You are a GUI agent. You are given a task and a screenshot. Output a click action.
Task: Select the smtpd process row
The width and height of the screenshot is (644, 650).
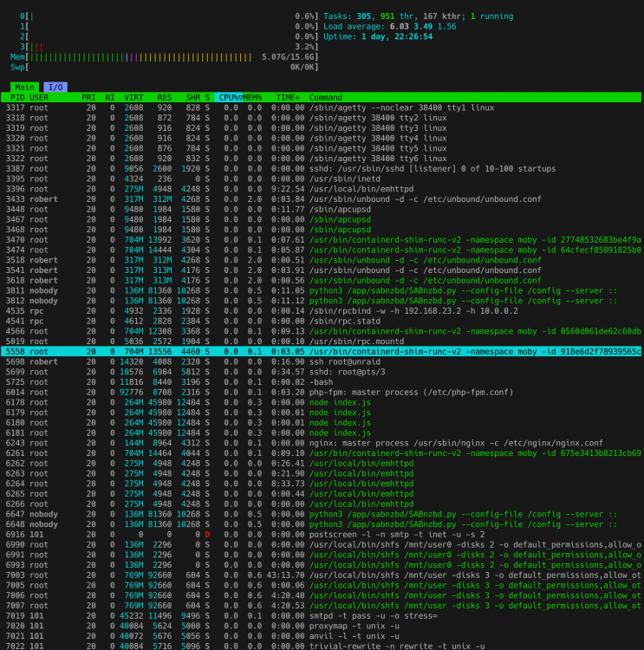point(321,615)
